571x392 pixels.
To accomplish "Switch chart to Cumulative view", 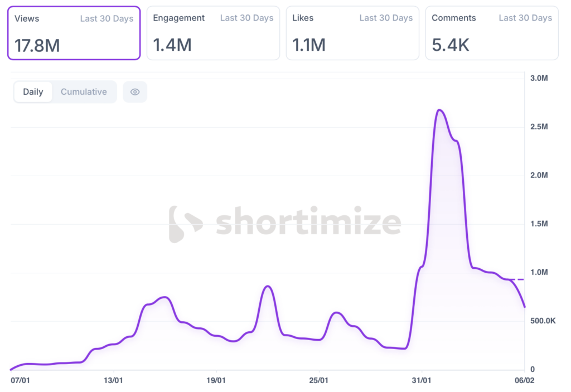I will (84, 92).
